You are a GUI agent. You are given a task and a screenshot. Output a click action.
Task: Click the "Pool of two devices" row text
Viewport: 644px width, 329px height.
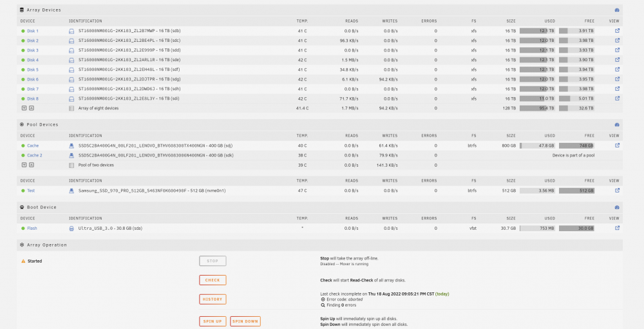(96, 165)
